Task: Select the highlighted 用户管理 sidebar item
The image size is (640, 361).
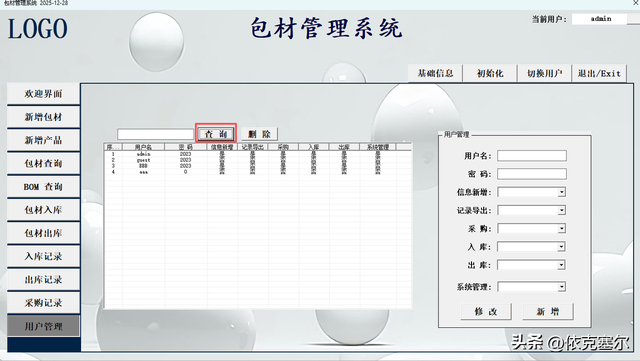Action: tap(43, 326)
